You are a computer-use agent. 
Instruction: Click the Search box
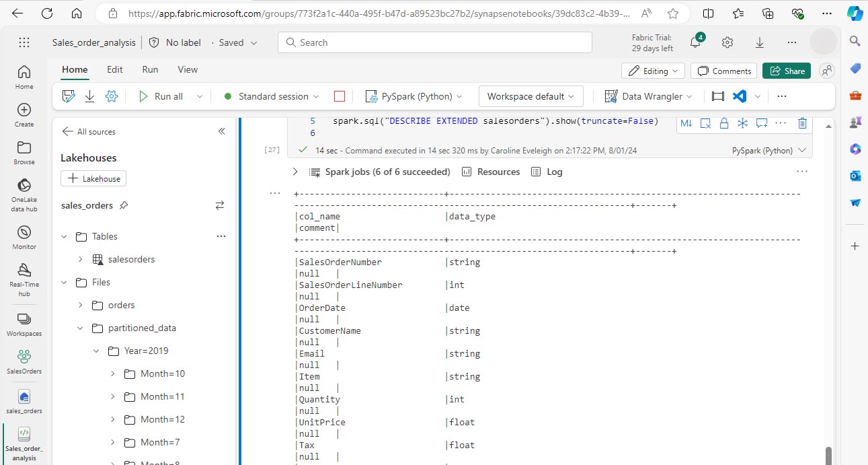pyautogui.click(x=435, y=42)
